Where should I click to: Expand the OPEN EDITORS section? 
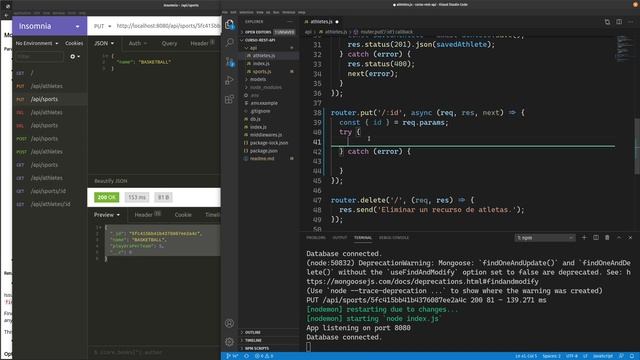point(268,32)
